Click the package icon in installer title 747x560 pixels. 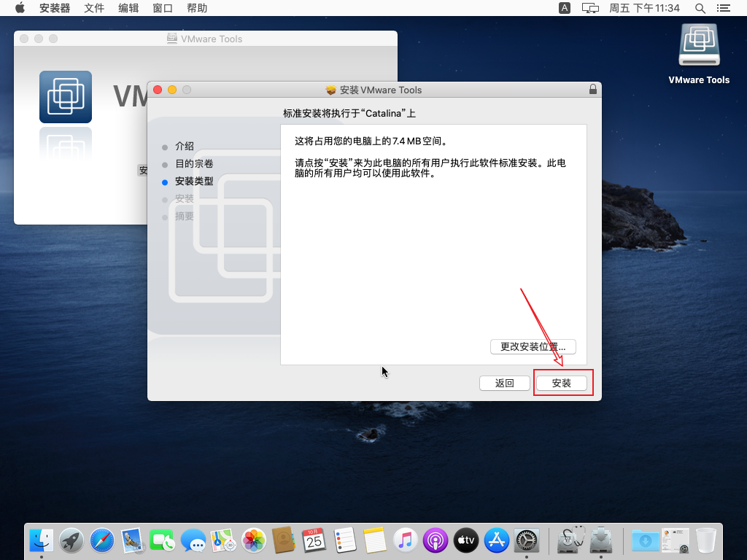click(331, 90)
